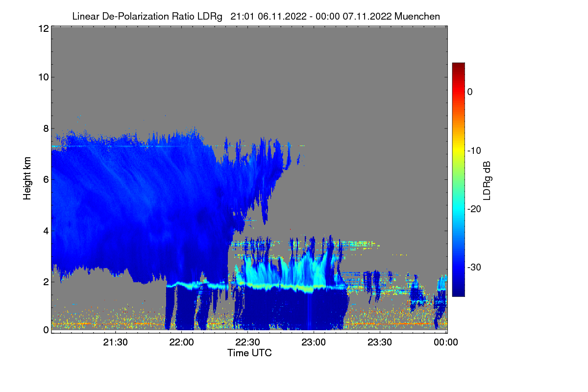Click the height tick label 12
The image size is (588, 392).
click(43, 29)
